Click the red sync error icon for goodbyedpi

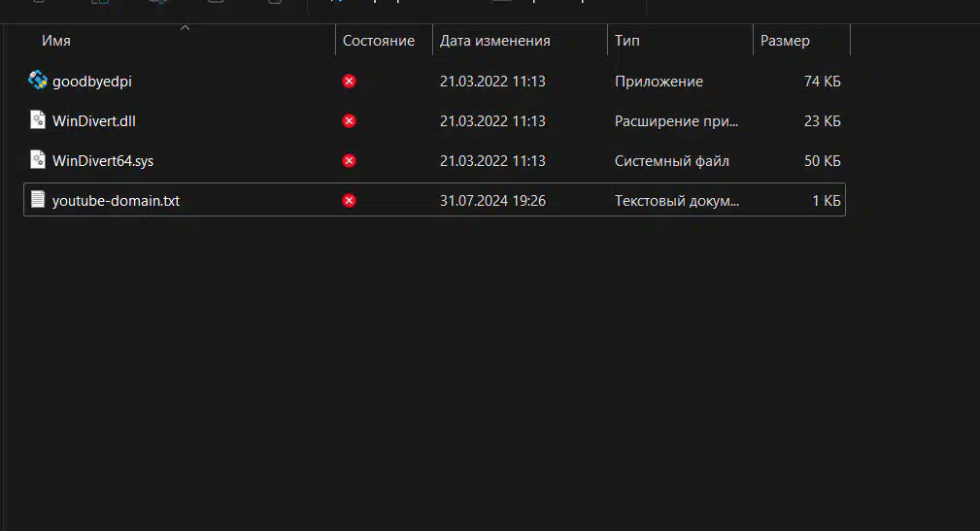tap(349, 82)
